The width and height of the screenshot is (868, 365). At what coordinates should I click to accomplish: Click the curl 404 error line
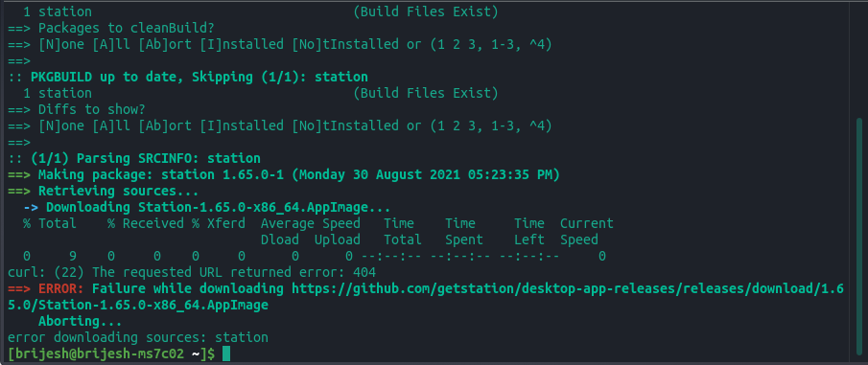point(192,272)
